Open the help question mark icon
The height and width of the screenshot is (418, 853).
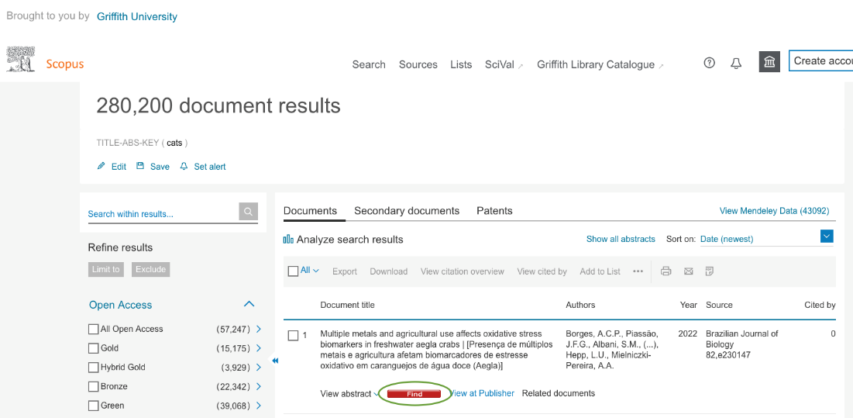click(x=709, y=63)
